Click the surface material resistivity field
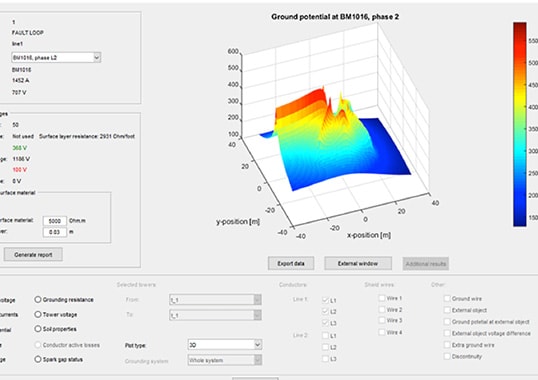The width and height of the screenshot is (538, 380). (x=55, y=221)
